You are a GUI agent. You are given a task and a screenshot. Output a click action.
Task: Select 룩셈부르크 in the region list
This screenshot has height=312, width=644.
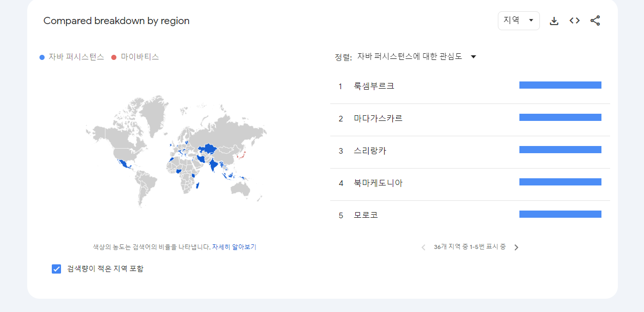(470, 86)
